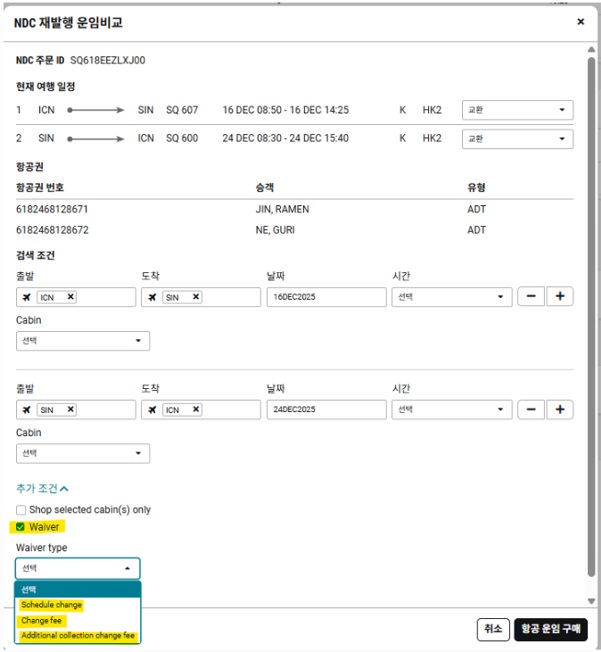The width and height of the screenshot is (601, 652).
Task: Click scrollbar down arrow in dialog
Action: tap(591, 601)
